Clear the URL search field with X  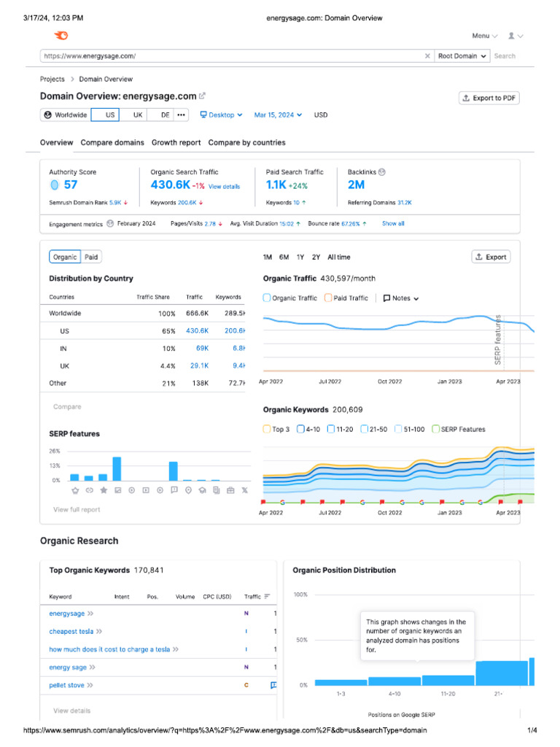click(x=427, y=56)
